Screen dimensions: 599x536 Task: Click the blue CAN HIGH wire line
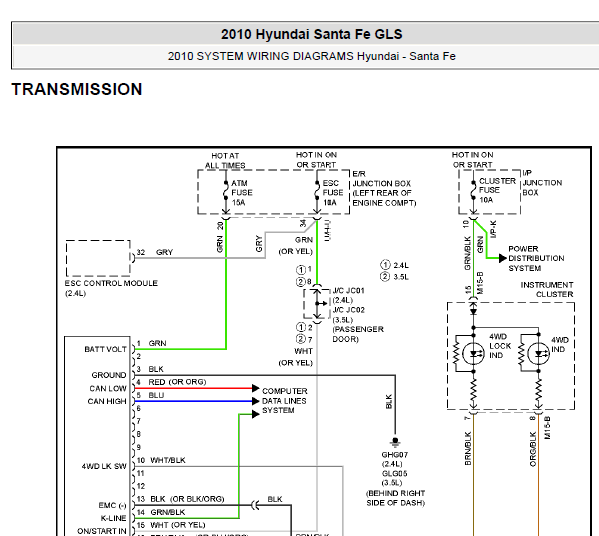pos(193,401)
